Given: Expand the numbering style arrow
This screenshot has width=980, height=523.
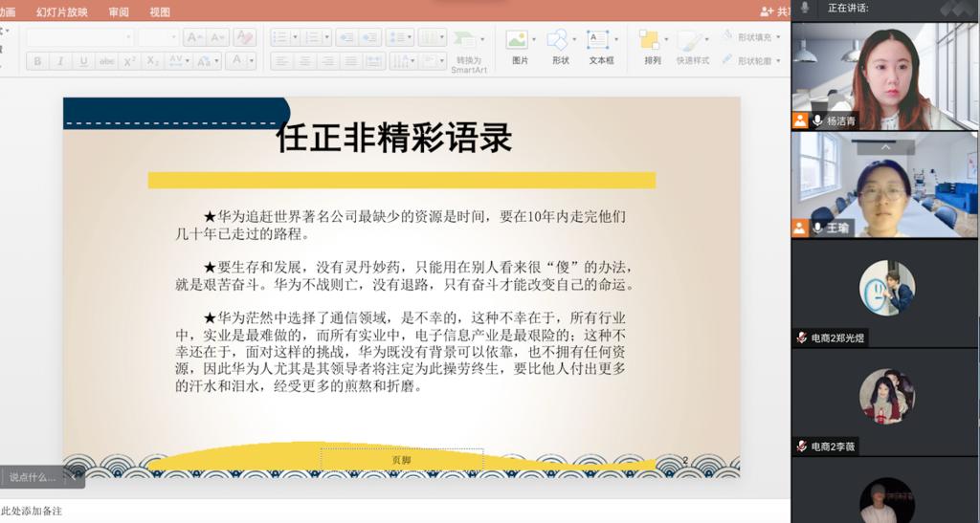Looking at the screenshot, I should click(326, 37).
